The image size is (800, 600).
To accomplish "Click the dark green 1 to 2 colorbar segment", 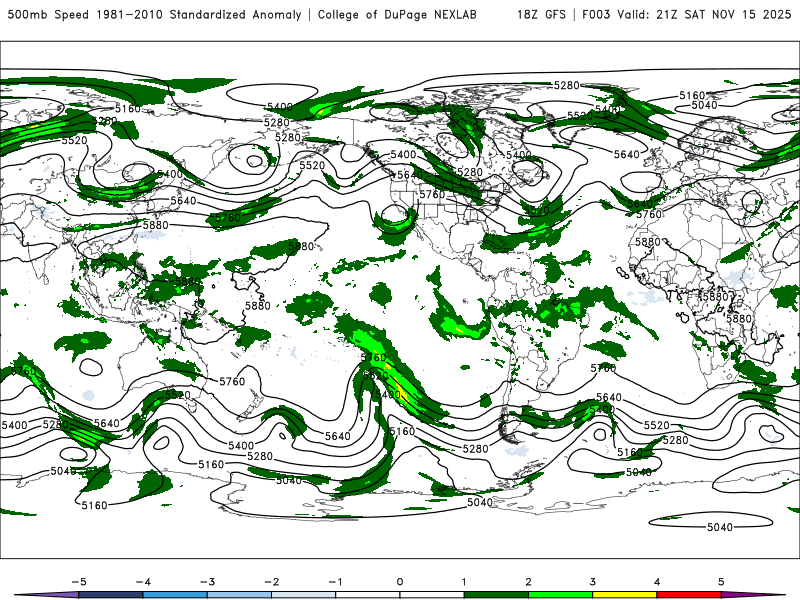I will [496, 595].
